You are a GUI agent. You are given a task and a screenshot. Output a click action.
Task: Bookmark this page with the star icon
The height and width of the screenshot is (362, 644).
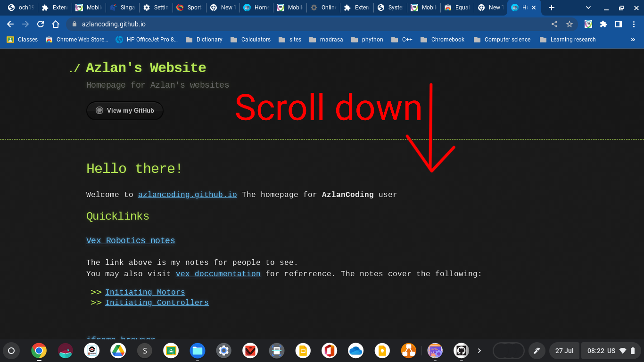[570, 24]
